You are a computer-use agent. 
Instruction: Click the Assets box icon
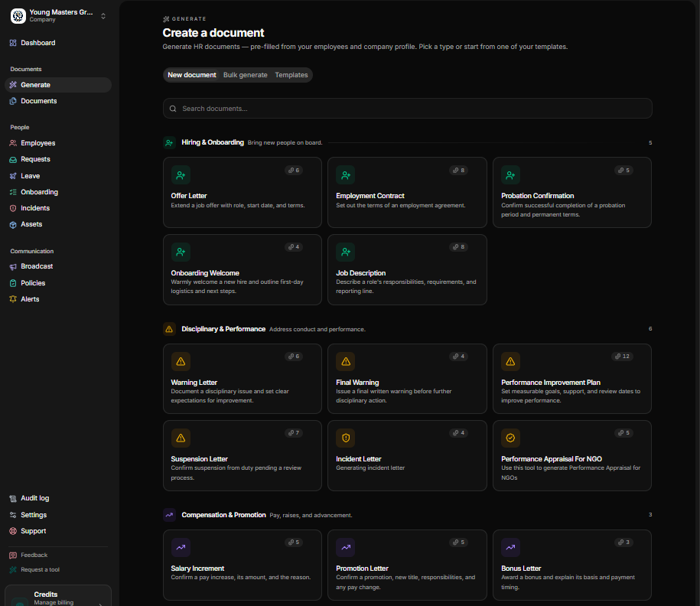[x=13, y=225]
